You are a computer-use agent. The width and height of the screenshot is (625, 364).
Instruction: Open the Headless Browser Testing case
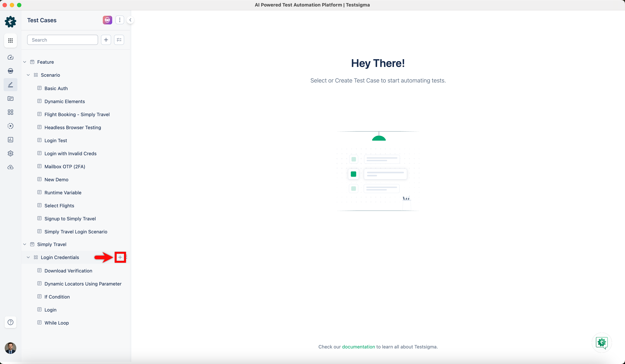[73, 127]
